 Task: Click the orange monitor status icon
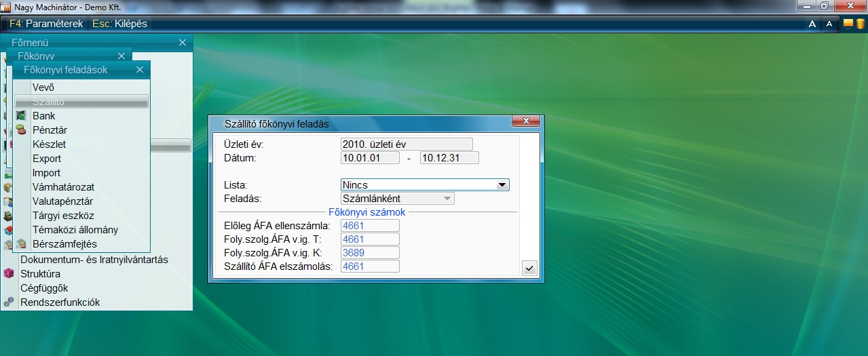pos(848,24)
